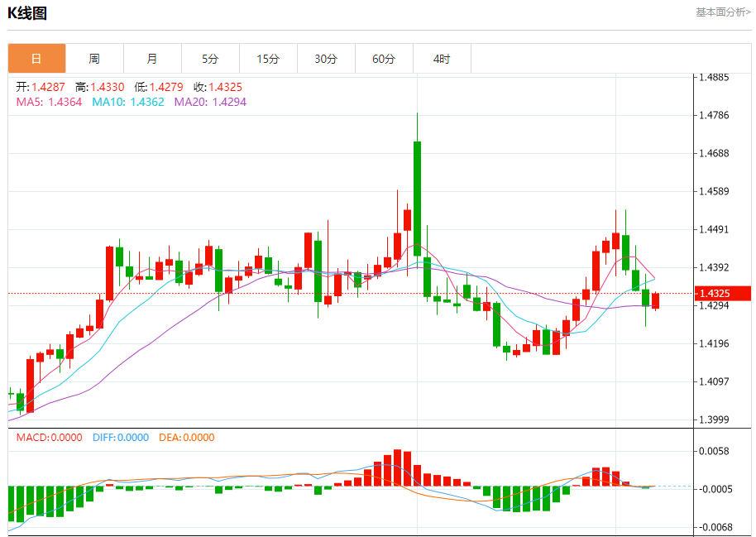Click the MA5: 1.4364 indicator label
The width and height of the screenshot is (756, 537).
pos(49,102)
